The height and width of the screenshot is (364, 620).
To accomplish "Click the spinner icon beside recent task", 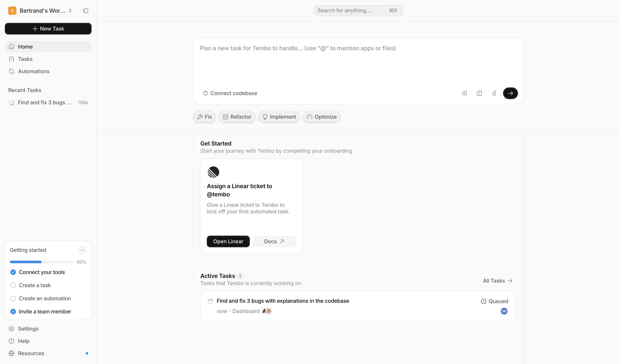I will pos(11,103).
